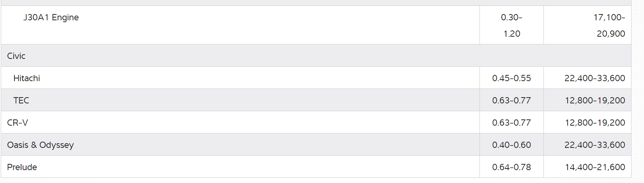Select the 0.63-0.77 value in TEC row
Image resolution: width=644 pixels, height=183 pixels.
coord(511,100)
